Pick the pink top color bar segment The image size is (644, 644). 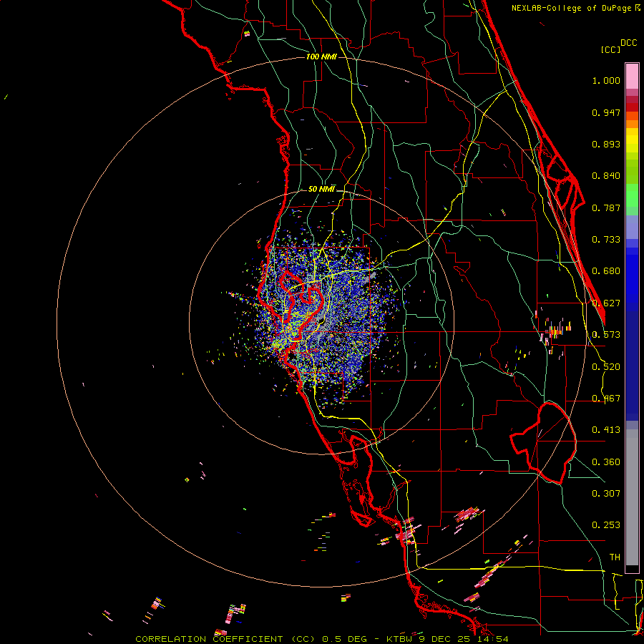[x=632, y=76]
